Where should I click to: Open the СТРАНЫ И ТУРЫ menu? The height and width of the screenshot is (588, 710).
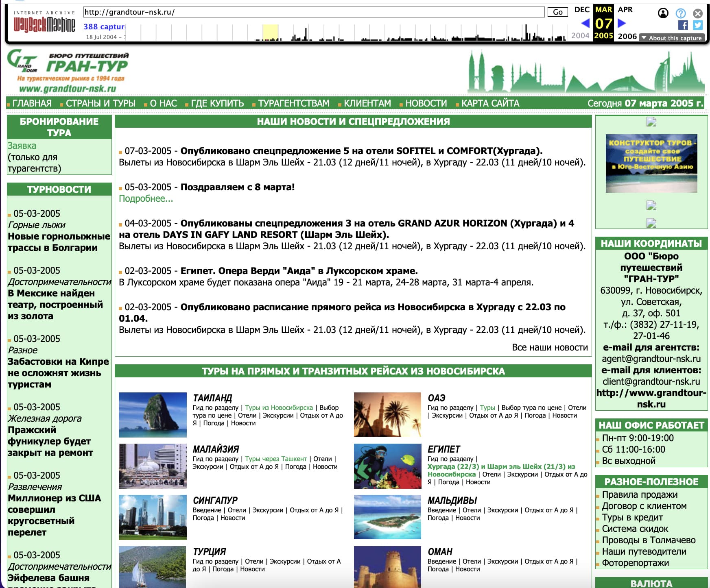pos(100,103)
